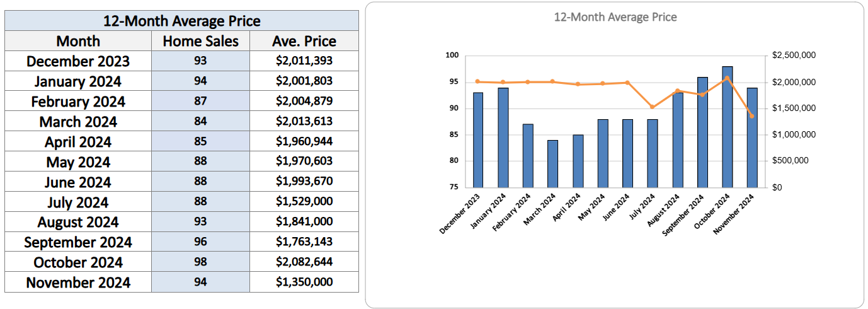Image resolution: width=868 pixels, height=309 pixels.
Task: Select the 'August 2024' table row label
Action: [78, 222]
